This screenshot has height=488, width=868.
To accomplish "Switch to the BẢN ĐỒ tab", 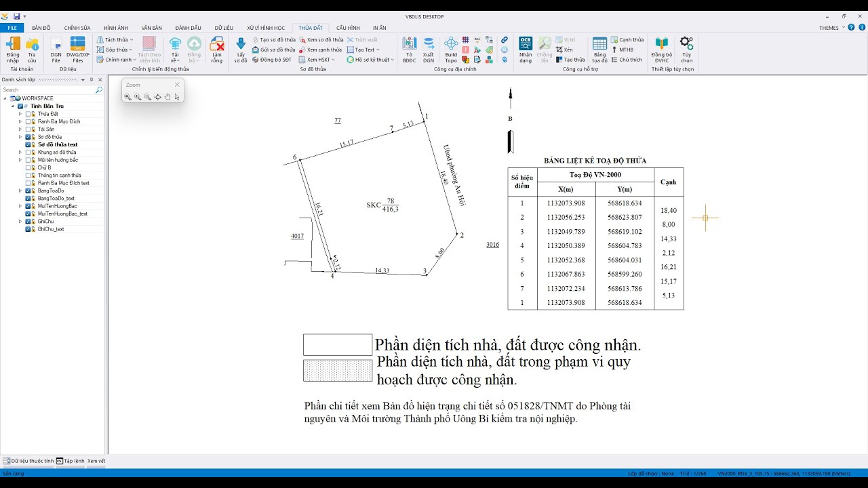I will [x=41, y=28].
